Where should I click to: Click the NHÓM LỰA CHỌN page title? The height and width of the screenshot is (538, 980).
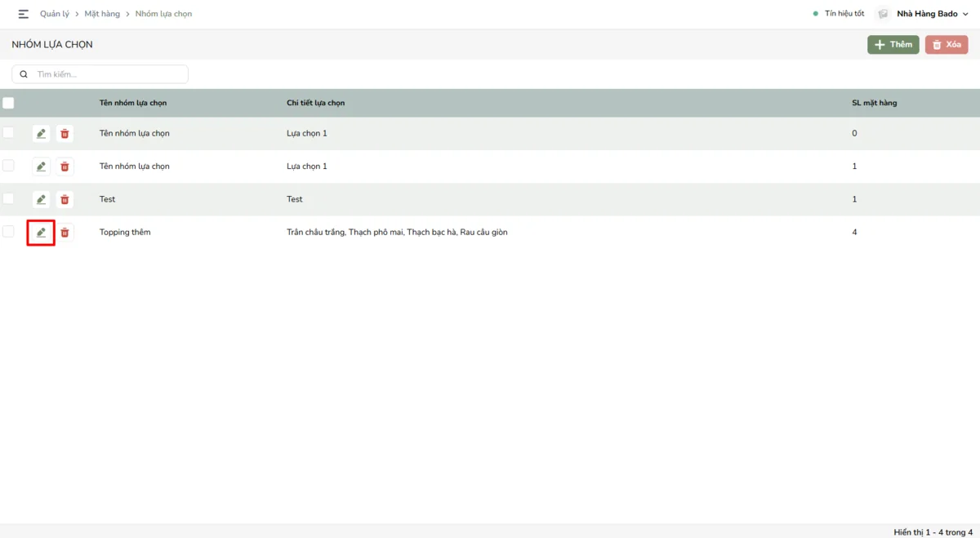point(52,45)
